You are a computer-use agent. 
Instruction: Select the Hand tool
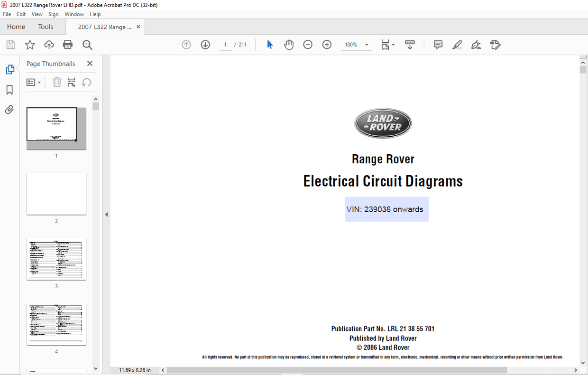(x=289, y=44)
